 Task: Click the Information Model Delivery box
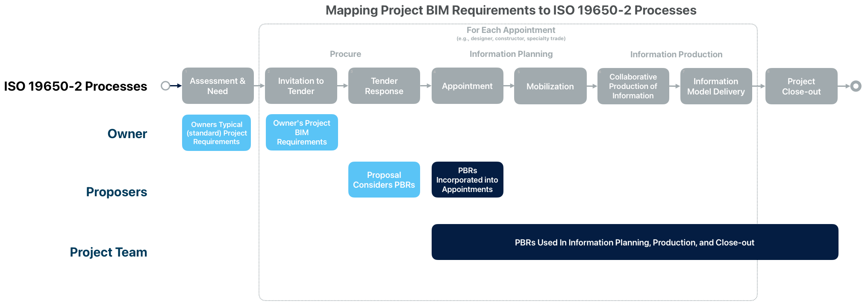point(716,86)
